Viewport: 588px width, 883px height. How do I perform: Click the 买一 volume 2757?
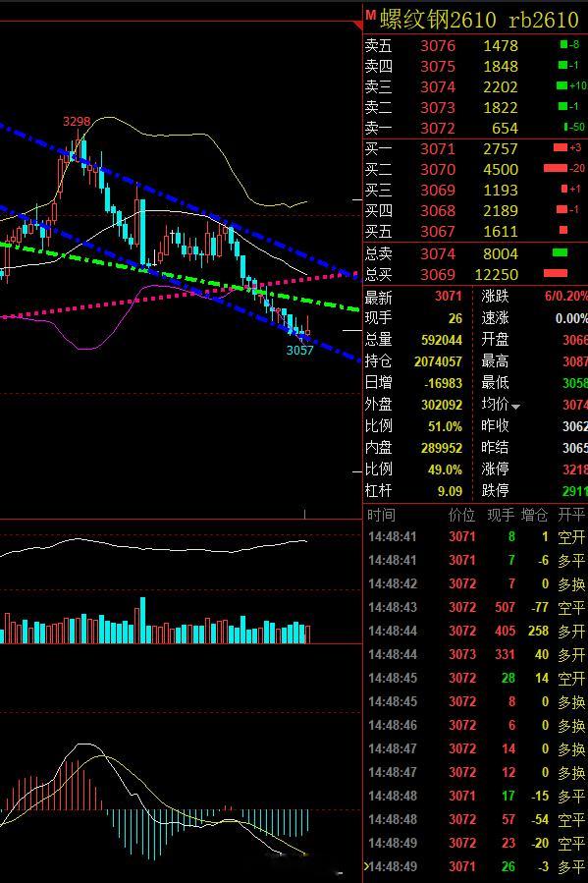pyautogui.click(x=501, y=148)
